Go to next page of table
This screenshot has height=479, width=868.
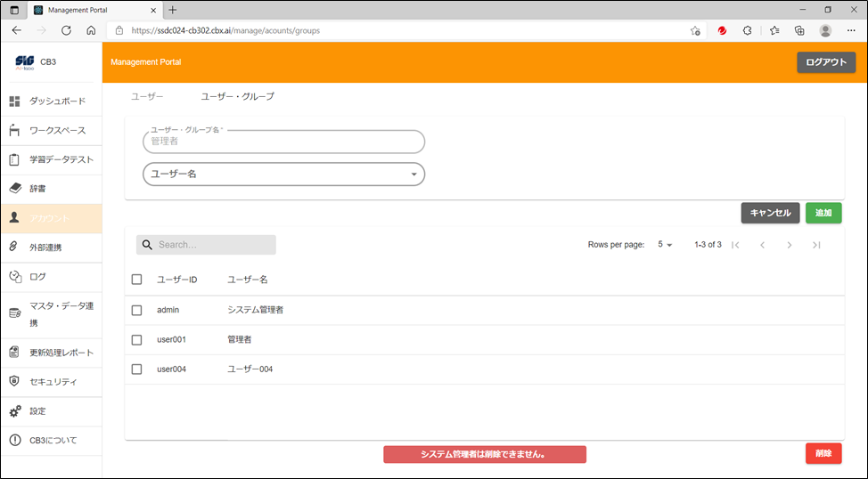tap(789, 245)
